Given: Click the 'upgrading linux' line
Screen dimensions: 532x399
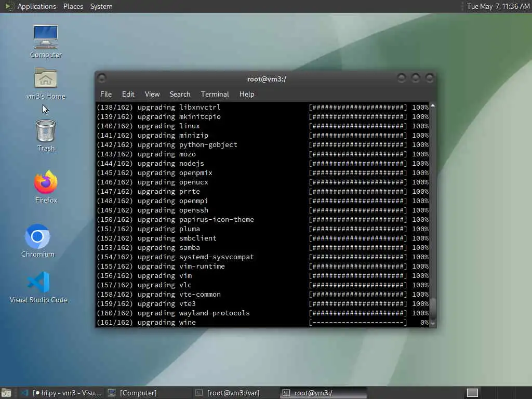Looking at the screenshot, I should (x=262, y=126).
